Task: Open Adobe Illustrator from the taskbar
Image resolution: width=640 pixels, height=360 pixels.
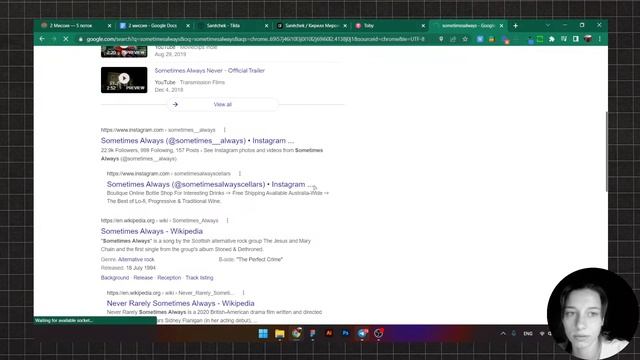Action: 329,333
